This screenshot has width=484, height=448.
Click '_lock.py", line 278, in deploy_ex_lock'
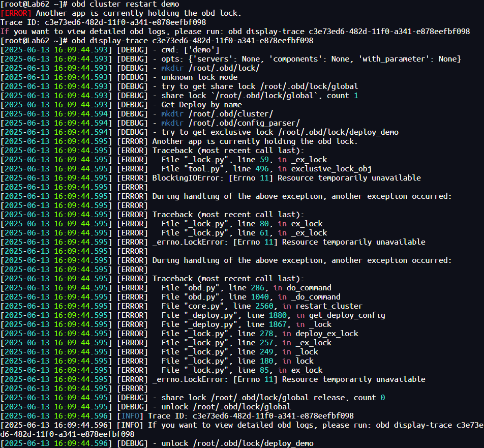pos(260,334)
